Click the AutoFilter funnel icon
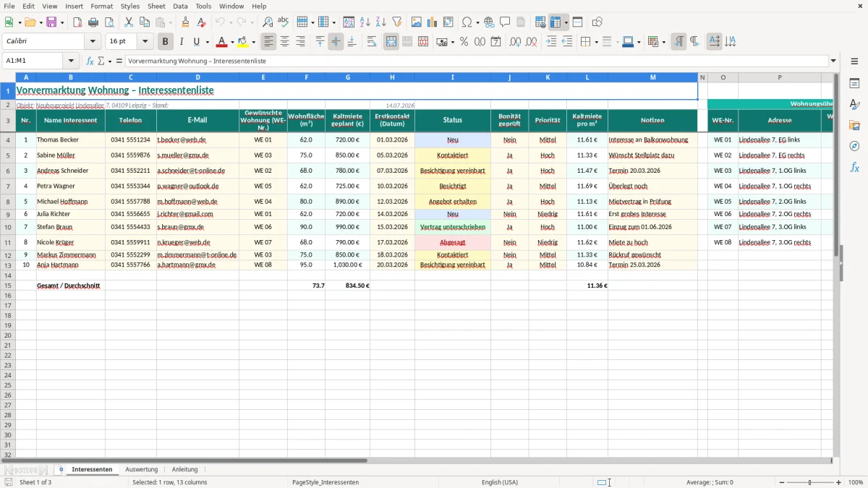The image size is (868, 488). (x=397, y=22)
